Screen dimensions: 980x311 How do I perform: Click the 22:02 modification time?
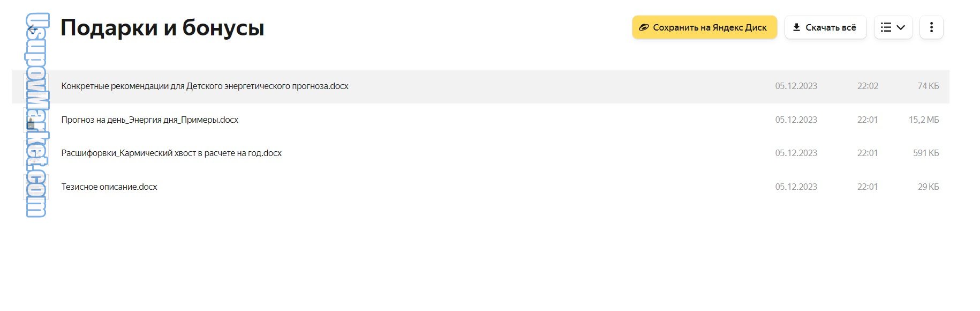pos(868,86)
